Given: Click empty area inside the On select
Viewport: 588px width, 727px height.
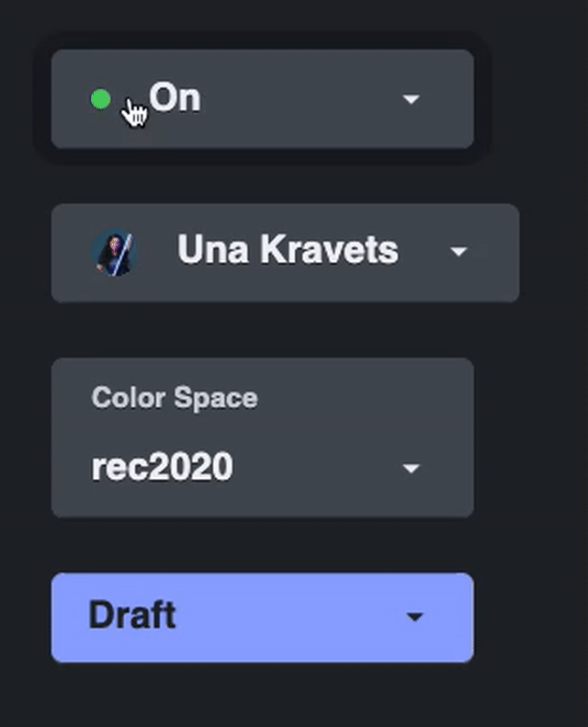Looking at the screenshot, I should 301,99.
